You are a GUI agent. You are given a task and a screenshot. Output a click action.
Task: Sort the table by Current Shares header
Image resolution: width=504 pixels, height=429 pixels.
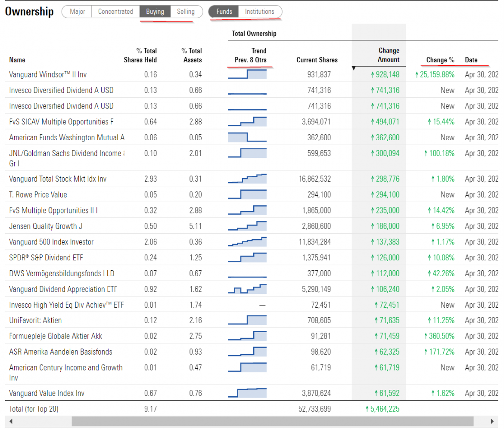pyautogui.click(x=317, y=60)
